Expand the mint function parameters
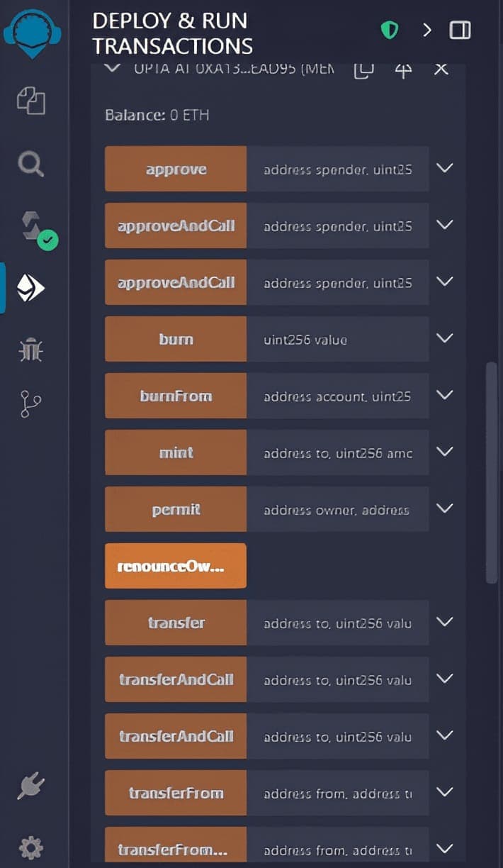This screenshot has width=503, height=868. point(445,452)
